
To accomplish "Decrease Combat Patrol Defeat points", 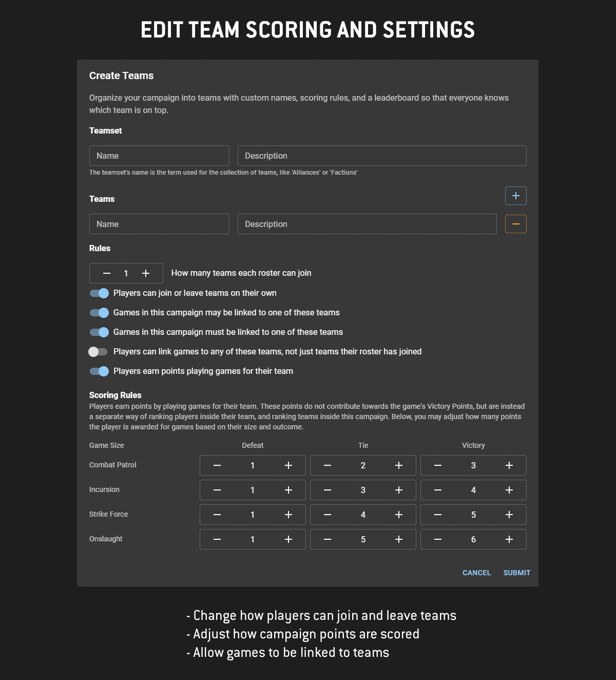I will (217, 465).
